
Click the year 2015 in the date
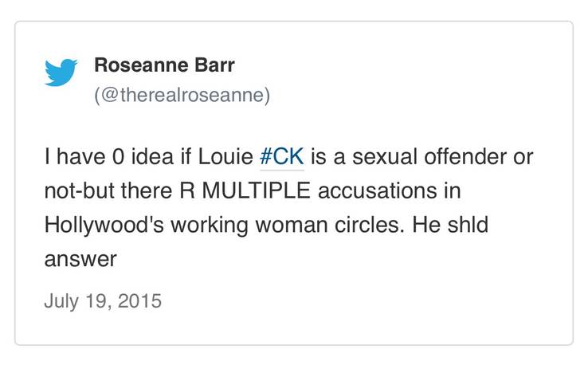(x=139, y=301)
